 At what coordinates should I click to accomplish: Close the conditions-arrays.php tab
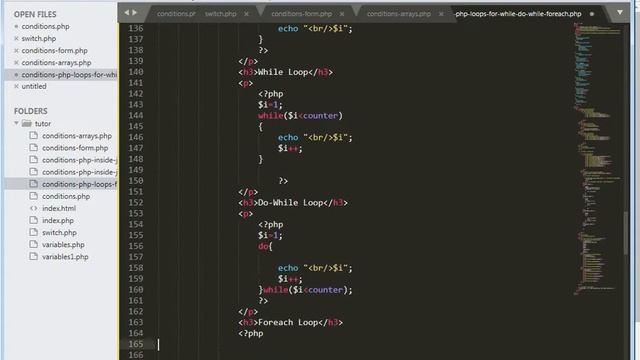click(441, 14)
